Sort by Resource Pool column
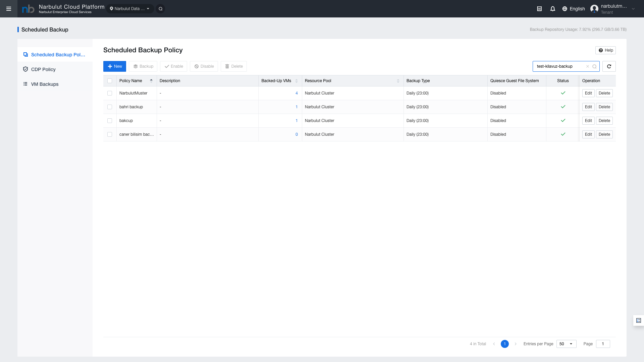644x362 pixels. [x=398, y=81]
